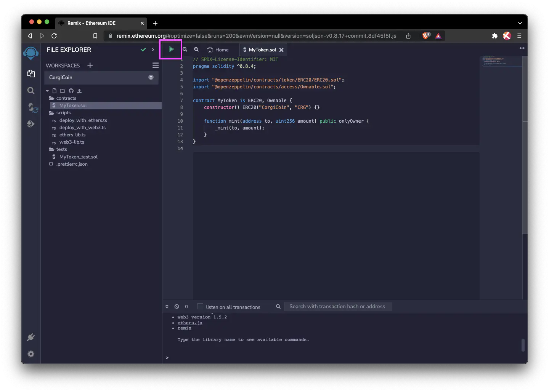549x392 pixels.
Task: Click the green checkmark in File Explorer header
Action: click(143, 50)
